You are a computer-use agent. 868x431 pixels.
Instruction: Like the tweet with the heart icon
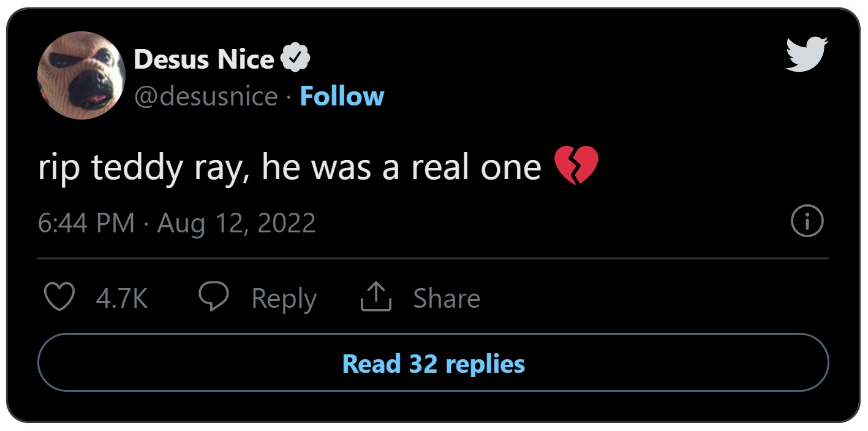[60, 298]
